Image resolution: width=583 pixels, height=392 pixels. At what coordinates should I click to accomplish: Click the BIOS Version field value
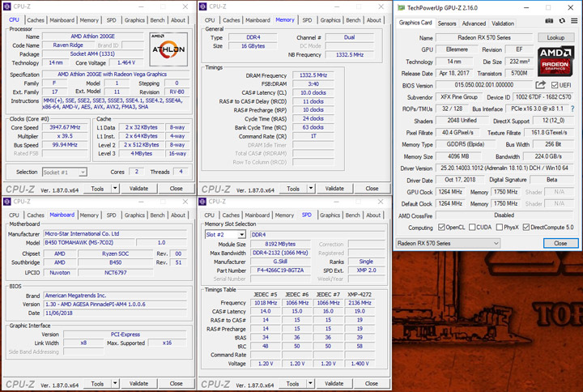484,85
